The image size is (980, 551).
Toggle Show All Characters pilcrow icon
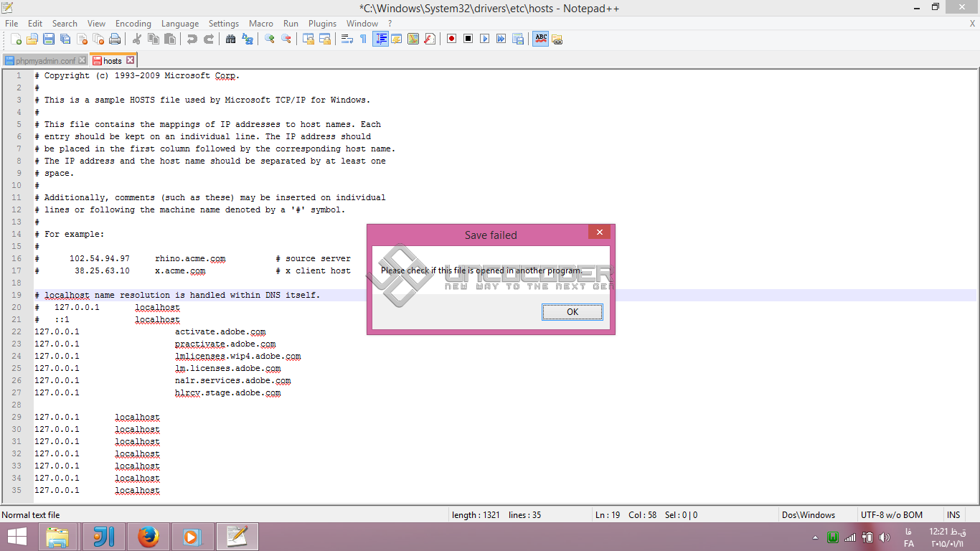363,39
